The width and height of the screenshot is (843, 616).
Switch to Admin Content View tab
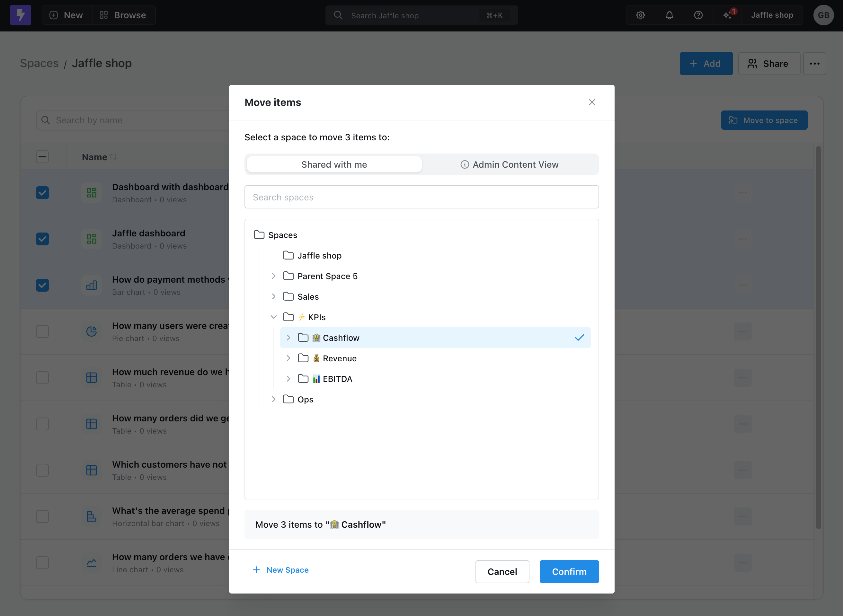click(510, 164)
